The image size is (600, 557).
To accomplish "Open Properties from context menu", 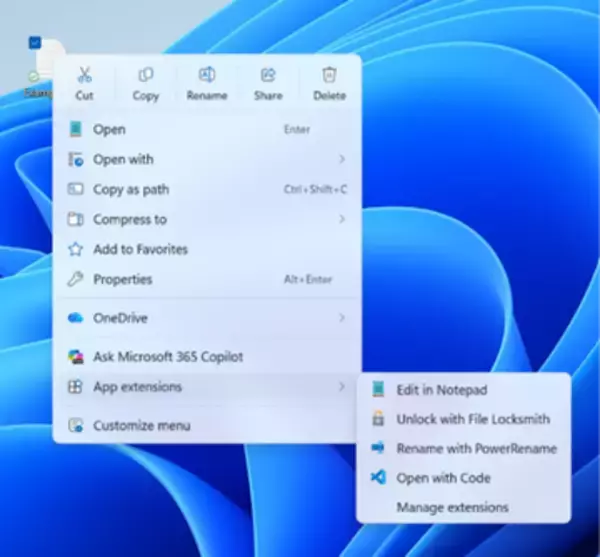I will click(x=207, y=279).
